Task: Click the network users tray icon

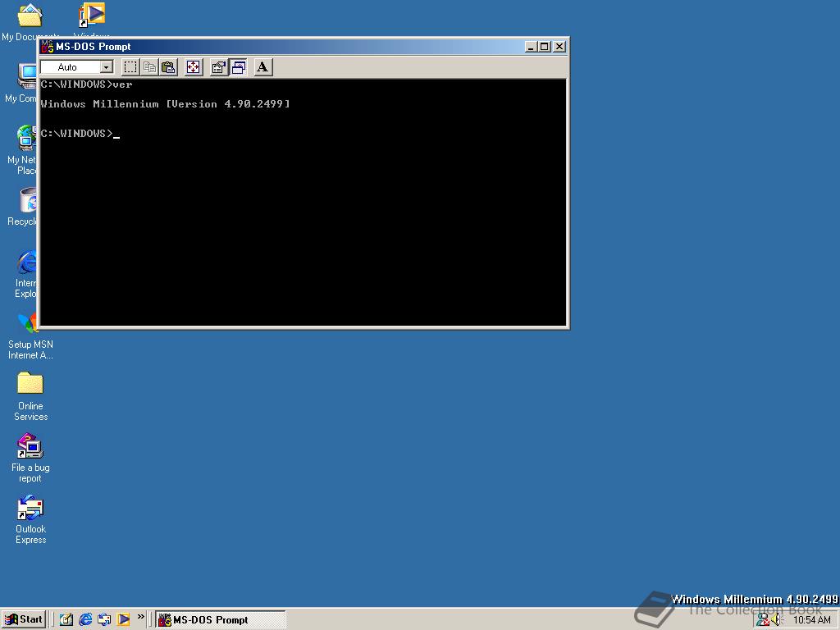Action: pyautogui.click(x=762, y=620)
